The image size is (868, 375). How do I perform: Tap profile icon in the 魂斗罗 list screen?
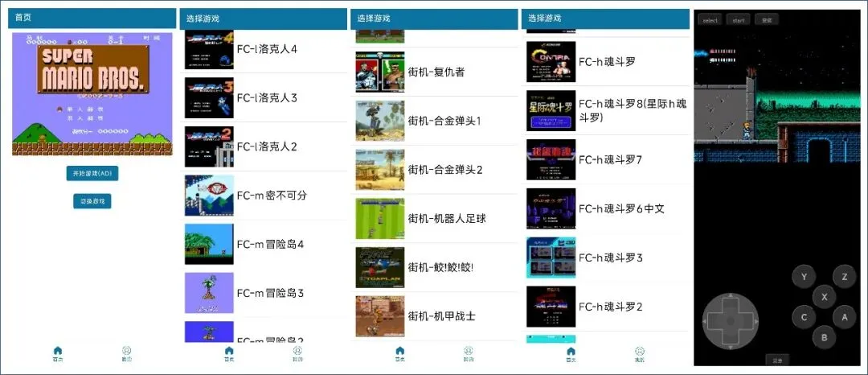click(x=640, y=351)
